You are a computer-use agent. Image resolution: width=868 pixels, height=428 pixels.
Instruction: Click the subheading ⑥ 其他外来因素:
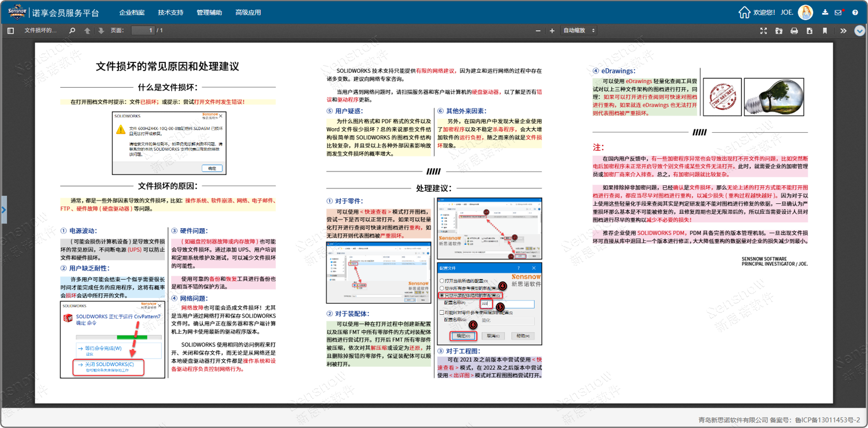pos(462,111)
